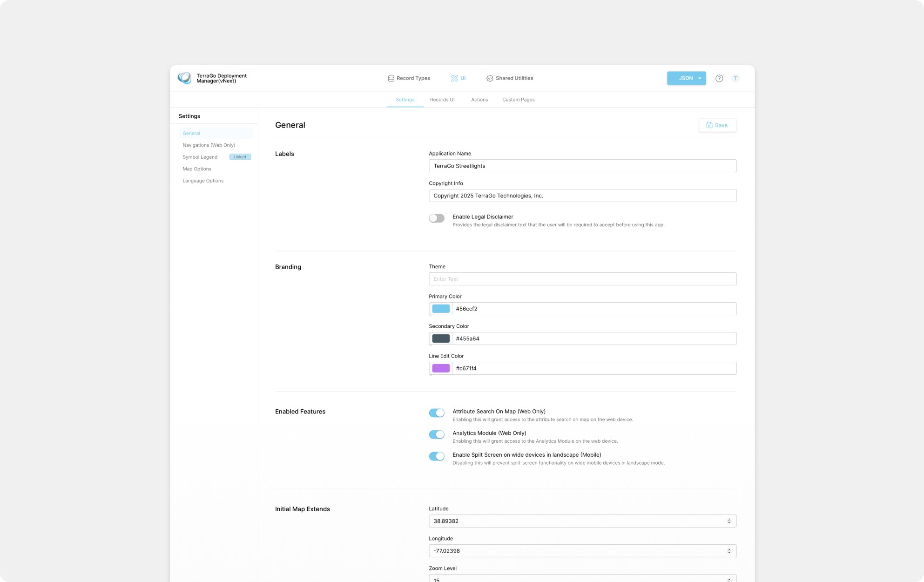The image size is (924, 582).
Task: Open the Custom Pages tab
Action: tap(518, 100)
